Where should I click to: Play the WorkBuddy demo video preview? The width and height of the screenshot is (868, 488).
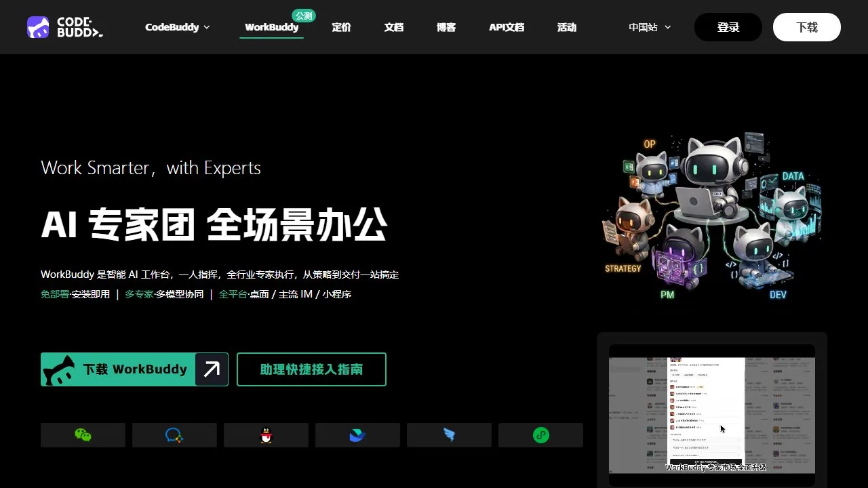pos(712,415)
